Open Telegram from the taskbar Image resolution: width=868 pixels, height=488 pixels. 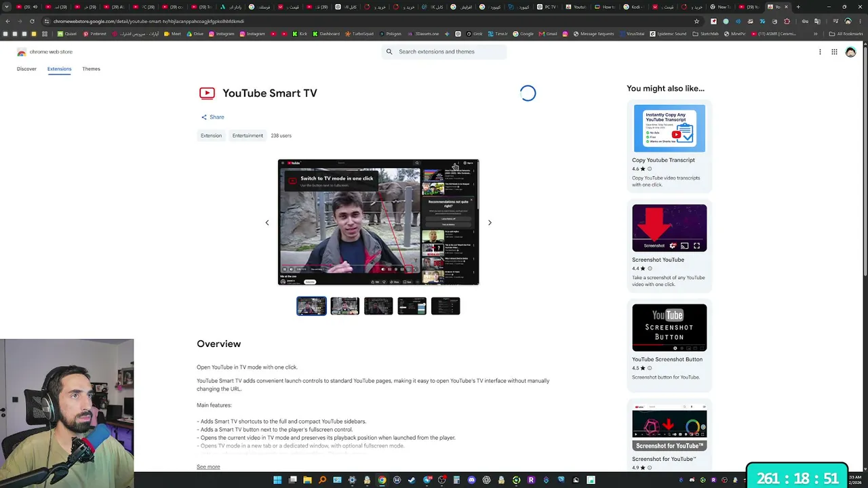pyautogui.click(x=427, y=480)
